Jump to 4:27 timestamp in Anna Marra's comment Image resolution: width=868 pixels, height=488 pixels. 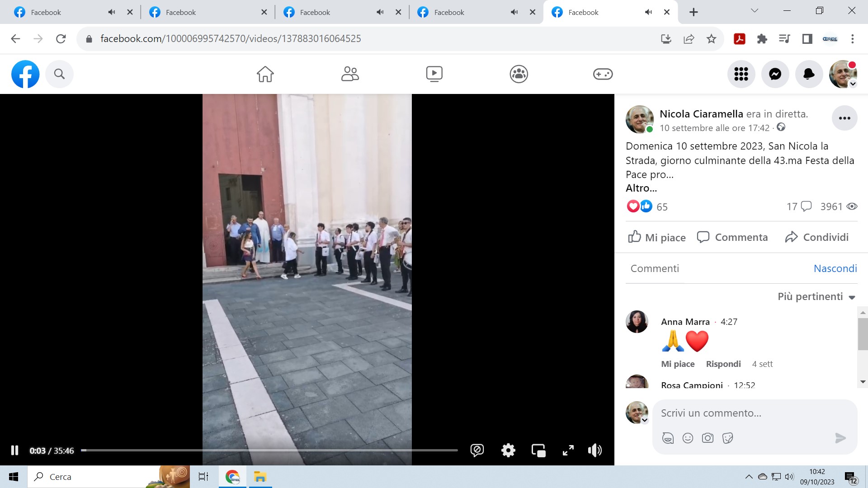[x=729, y=322]
